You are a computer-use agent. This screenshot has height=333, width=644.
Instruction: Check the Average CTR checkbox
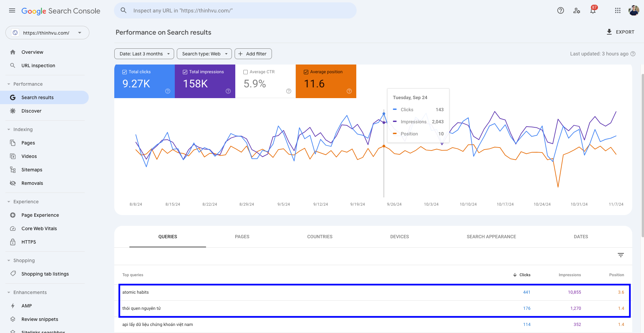point(245,72)
